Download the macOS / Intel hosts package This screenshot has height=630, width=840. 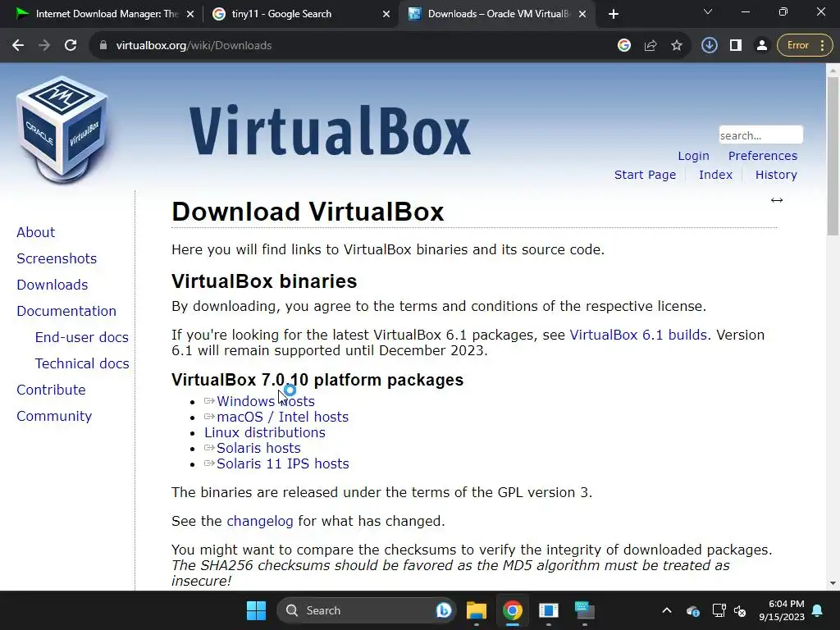(282, 417)
